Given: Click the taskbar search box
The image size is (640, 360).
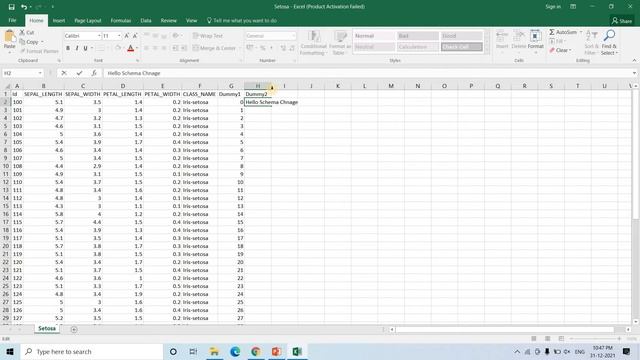Looking at the screenshot, I should coord(92,351).
